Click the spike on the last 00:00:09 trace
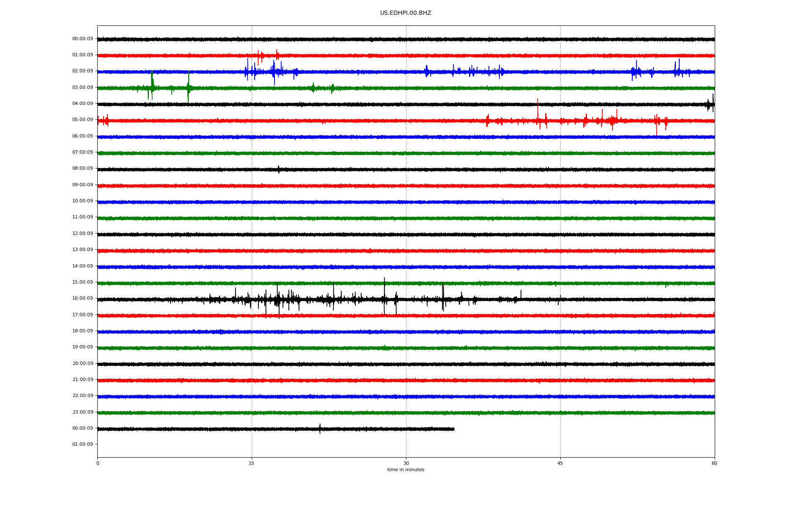The height and width of the screenshot is (508, 812). pyautogui.click(x=320, y=428)
